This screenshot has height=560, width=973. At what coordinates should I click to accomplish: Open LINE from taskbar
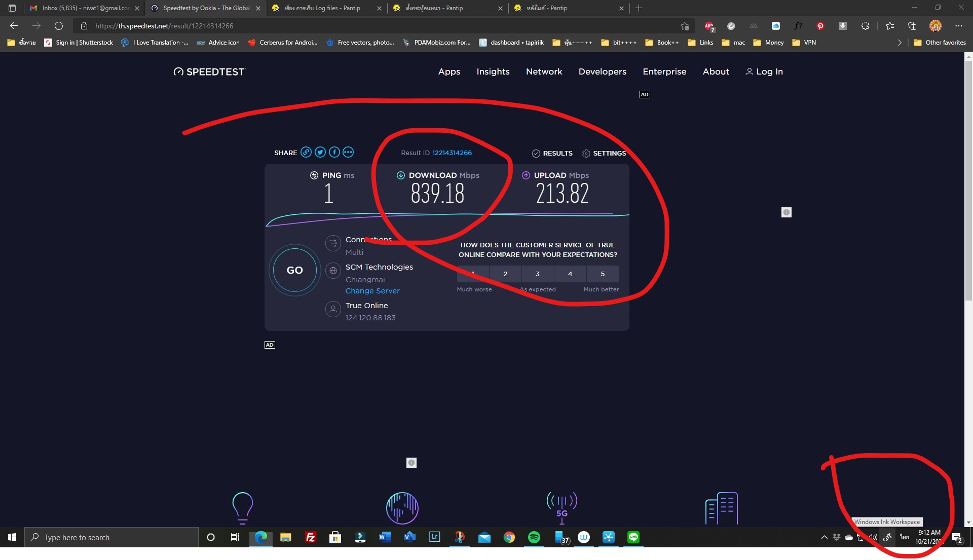tap(633, 537)
